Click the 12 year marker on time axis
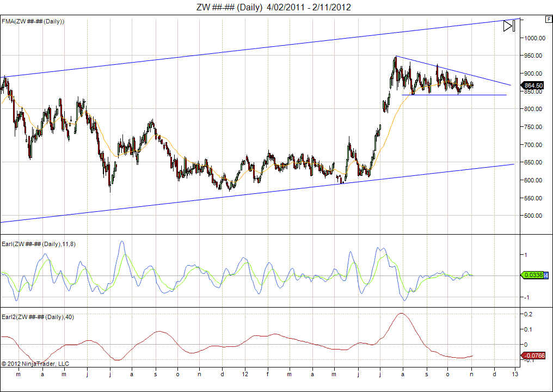The height and width of the screenshot is (392, 553). [x=245, y=375]
